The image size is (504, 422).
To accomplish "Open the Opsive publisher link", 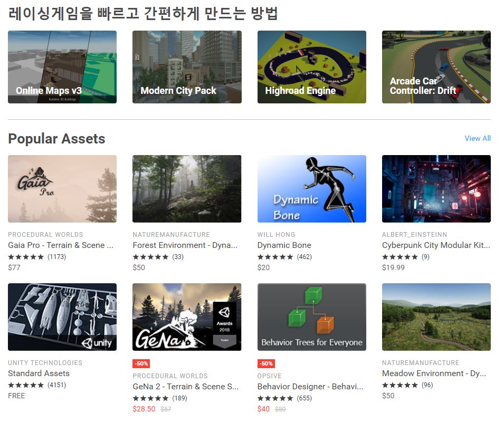I will [269, 376].
